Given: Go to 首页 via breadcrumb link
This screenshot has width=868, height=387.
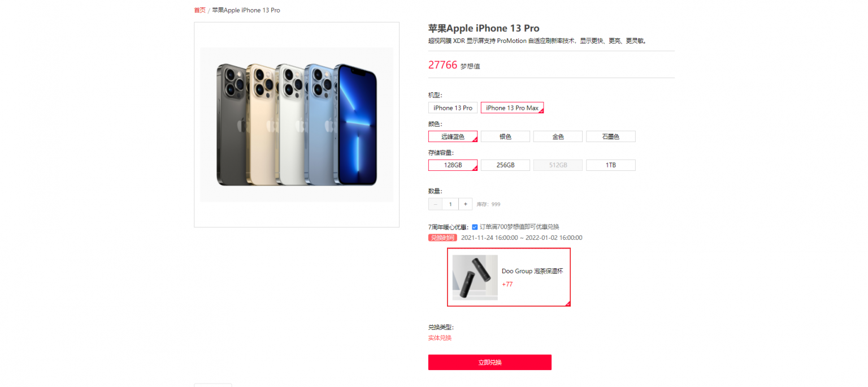Looking at the screenshot, I should [199, 10].
